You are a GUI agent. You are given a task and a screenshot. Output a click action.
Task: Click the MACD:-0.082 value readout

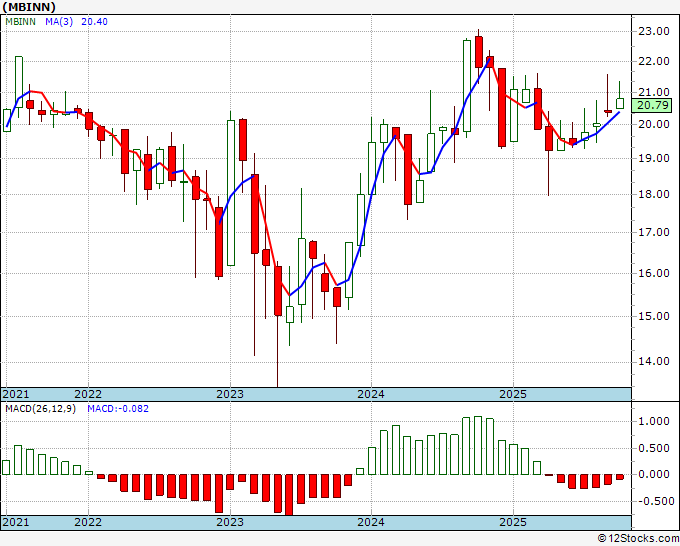click(x=118, y=409)
